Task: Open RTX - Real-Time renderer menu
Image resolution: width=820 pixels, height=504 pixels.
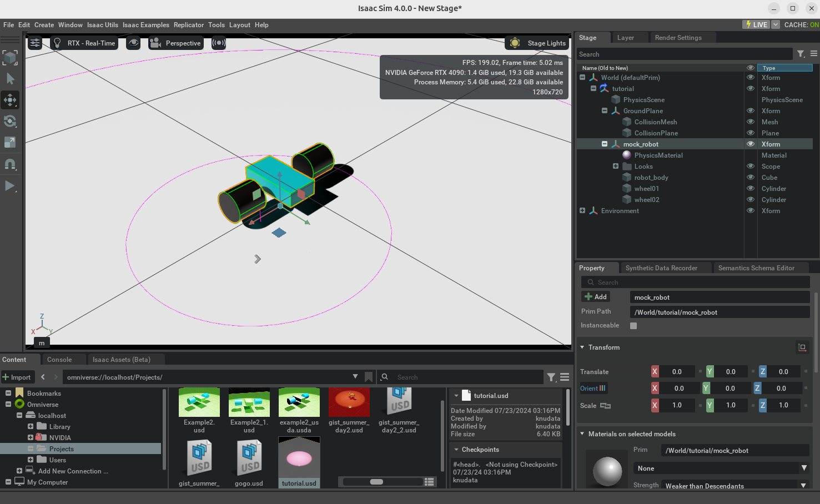Action: (84, 43)
